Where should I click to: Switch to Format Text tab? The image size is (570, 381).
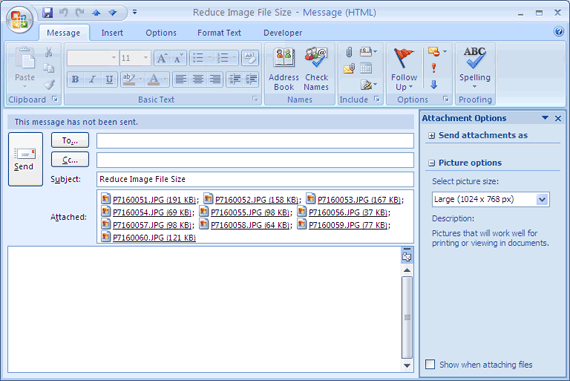(219, 33)
